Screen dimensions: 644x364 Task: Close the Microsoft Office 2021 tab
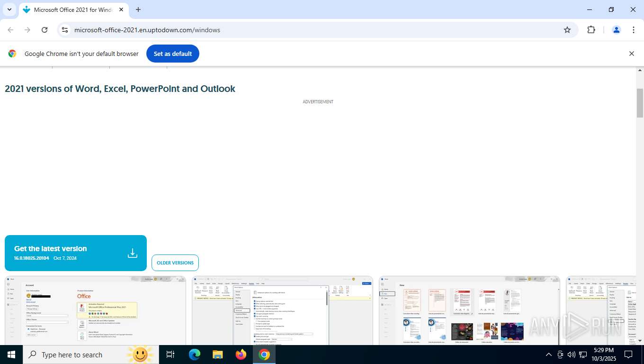[121, 9]
